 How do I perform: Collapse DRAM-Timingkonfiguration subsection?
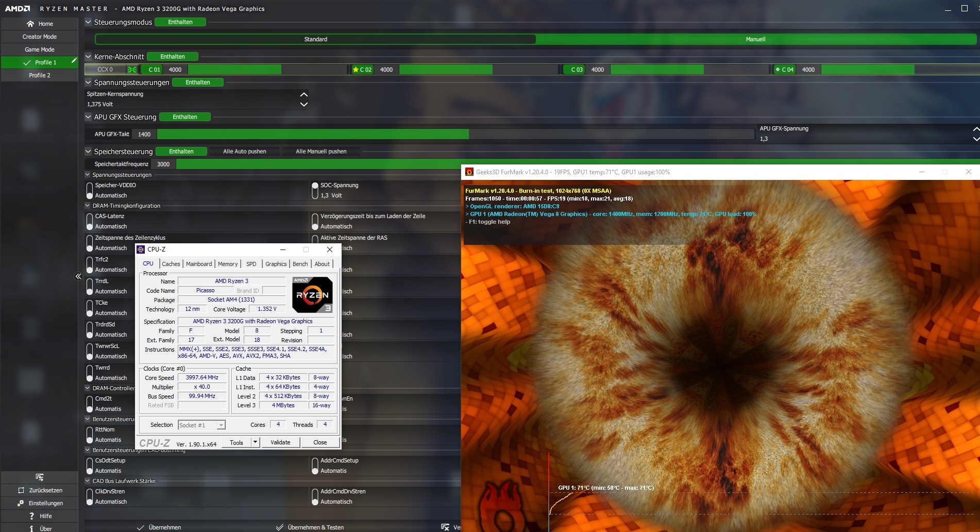[x=88, y=206]
